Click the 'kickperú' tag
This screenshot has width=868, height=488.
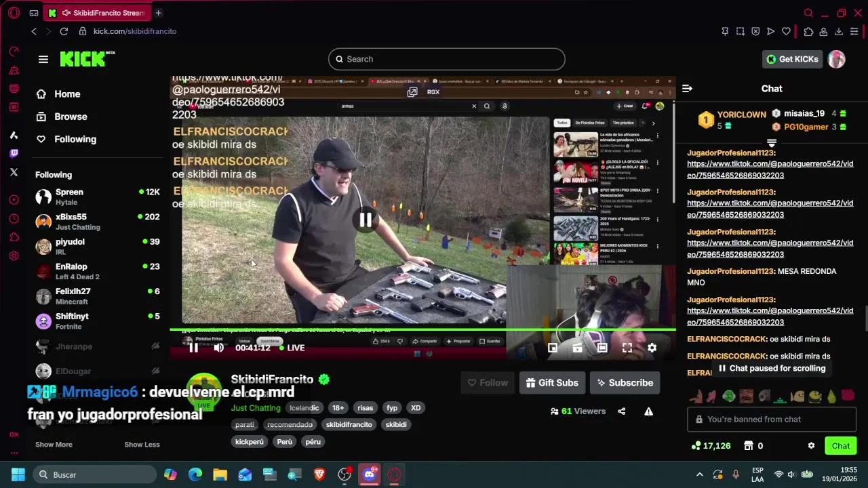point(249,442)
